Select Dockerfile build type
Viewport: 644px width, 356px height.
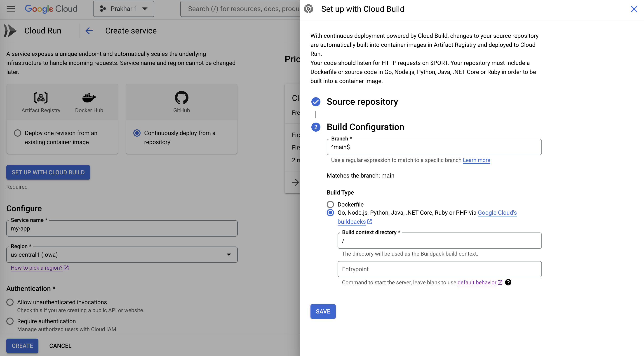click(x=331, y=204)
